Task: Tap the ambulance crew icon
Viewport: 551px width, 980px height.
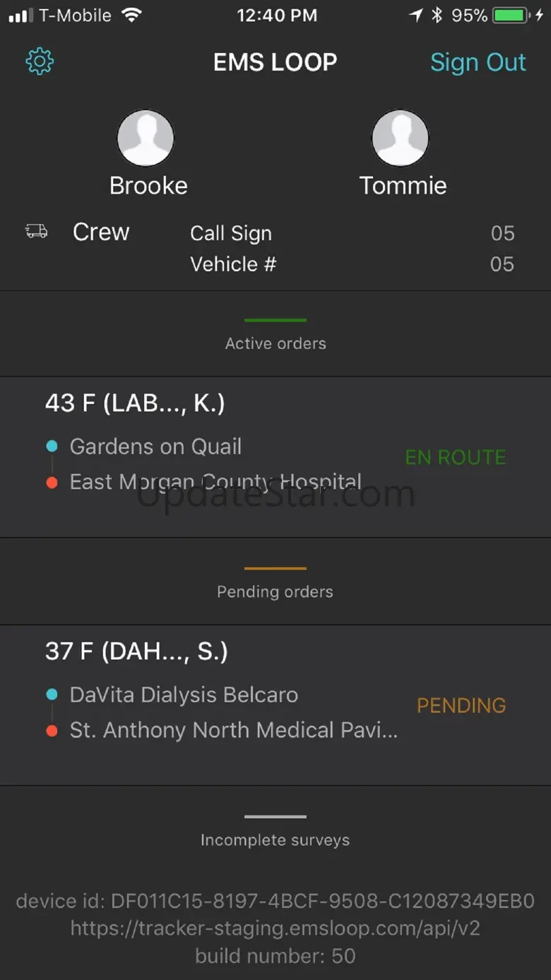Action: [x=36, y=231]
